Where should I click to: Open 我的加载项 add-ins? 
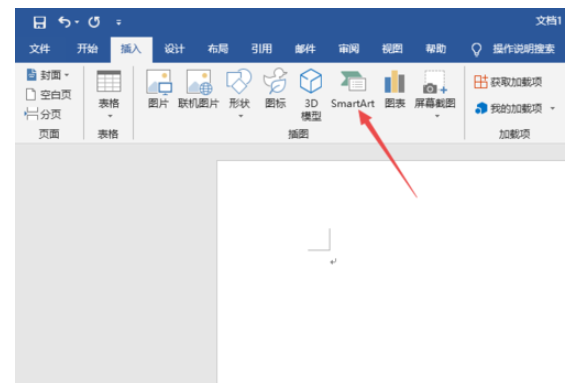click(x=509, y=108)
